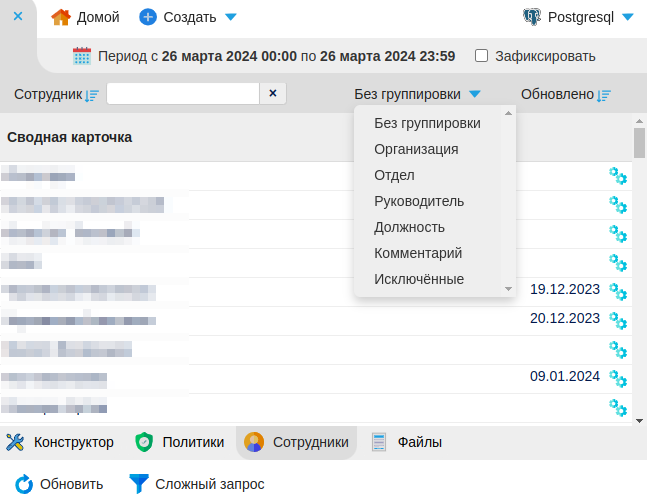This screenshot has width=647, height=501.
Task: Click the employee search input field
Action: pos(182,94)
